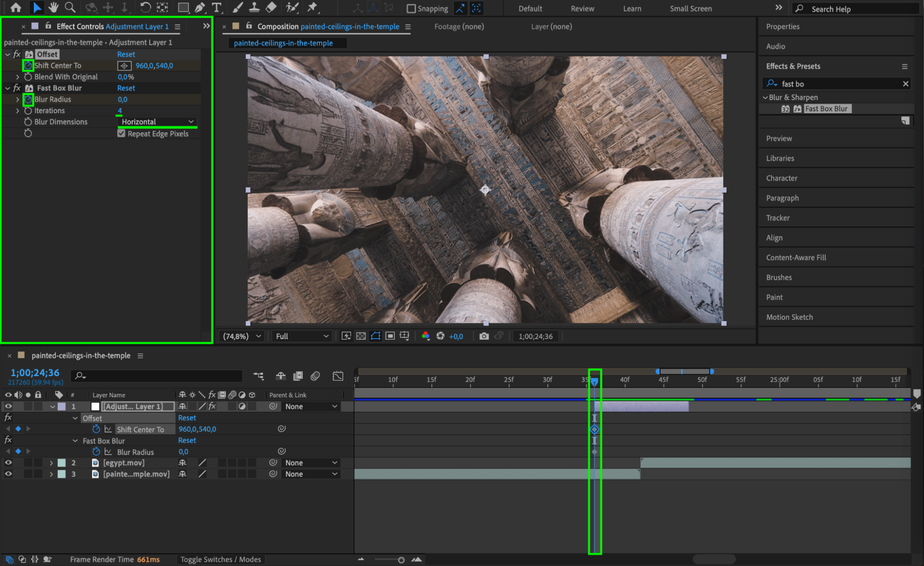
Task: Choose the Type tool
Action: [216, 7]
